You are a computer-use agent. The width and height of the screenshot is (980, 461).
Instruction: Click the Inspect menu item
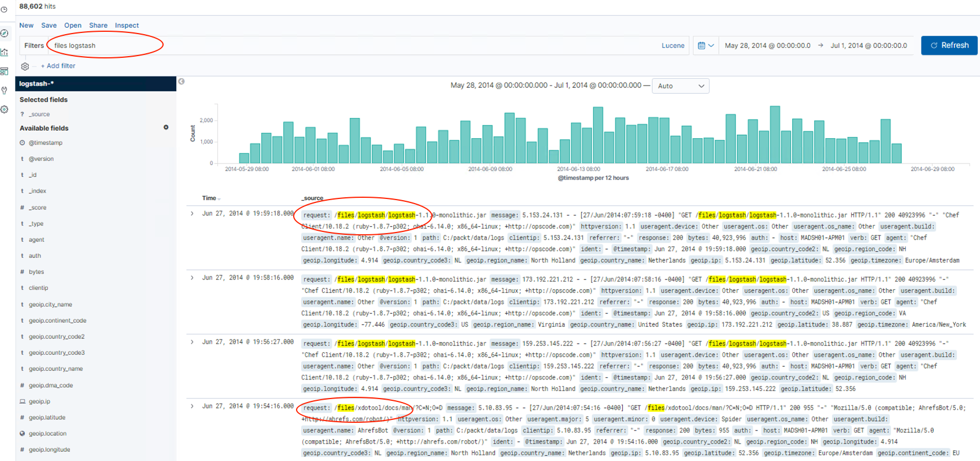tap(127, 25)
